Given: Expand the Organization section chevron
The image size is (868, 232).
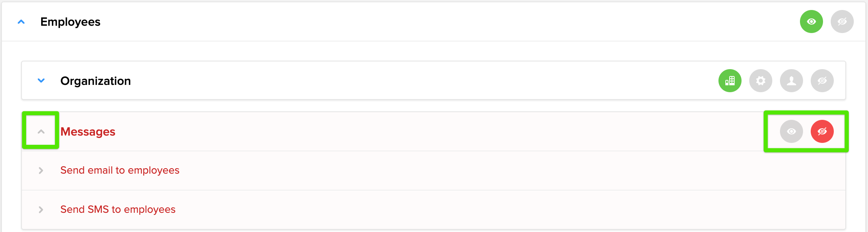Looking at the screenshot, I should pos(41,81).
